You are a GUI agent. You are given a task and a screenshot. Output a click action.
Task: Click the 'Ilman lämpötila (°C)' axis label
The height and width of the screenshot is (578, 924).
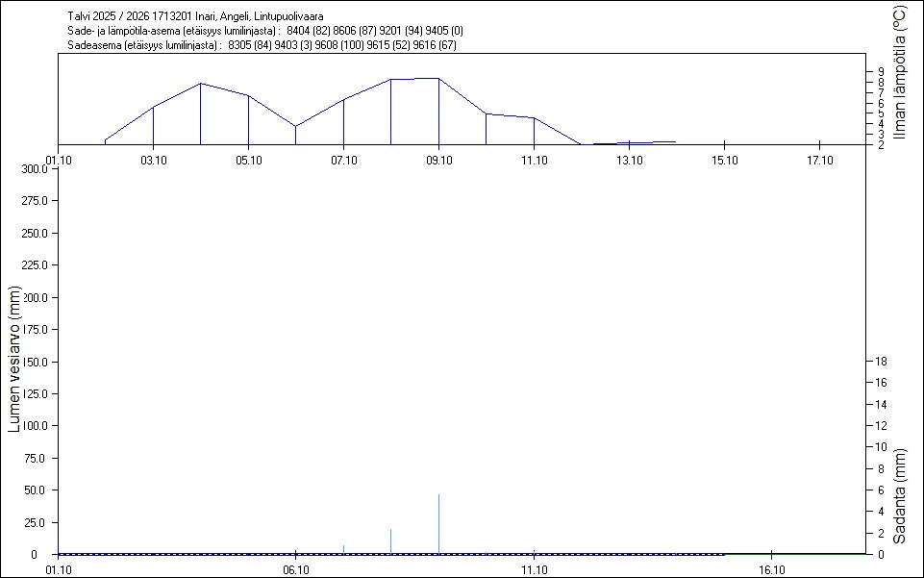click(x=900, y=73)
